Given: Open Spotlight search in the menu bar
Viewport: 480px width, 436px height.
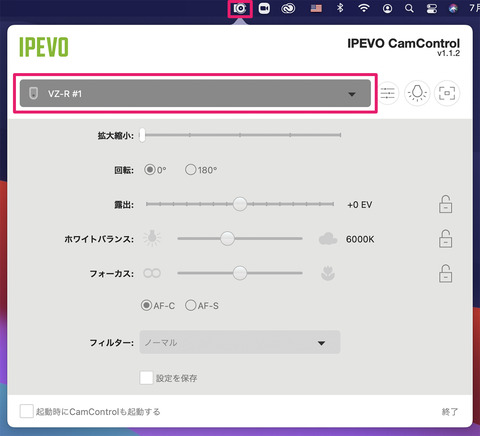Looking at the screenshot, I should click(409, 9).
